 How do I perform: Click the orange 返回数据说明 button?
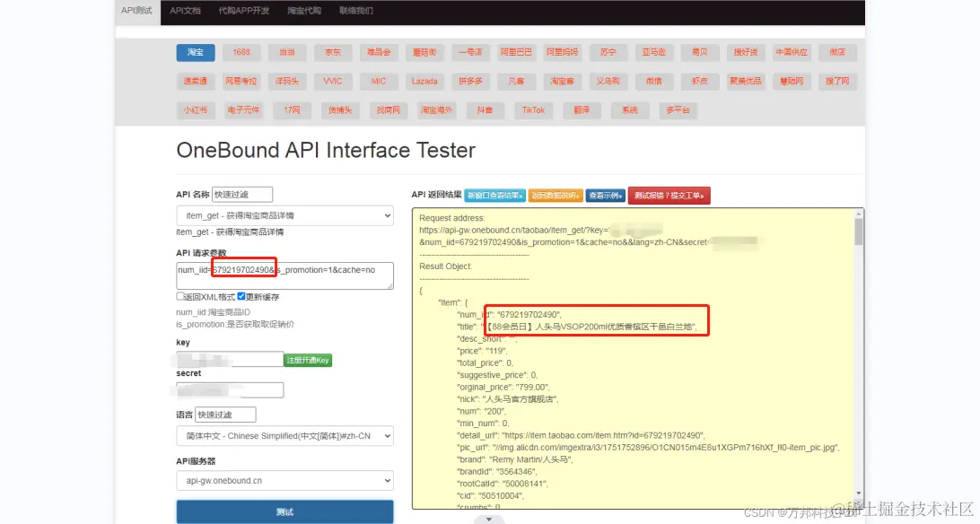click(x=556, y=196)
